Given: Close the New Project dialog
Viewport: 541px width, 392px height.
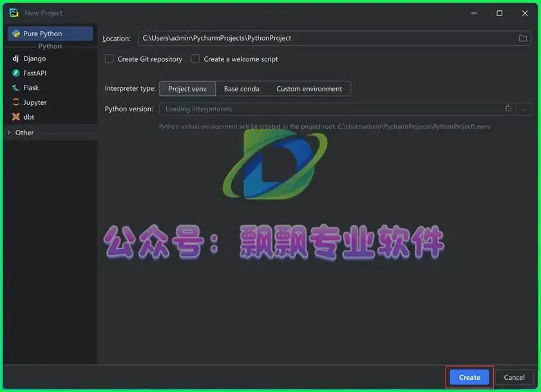Looking at the screenshot, I should coord(525,13).
